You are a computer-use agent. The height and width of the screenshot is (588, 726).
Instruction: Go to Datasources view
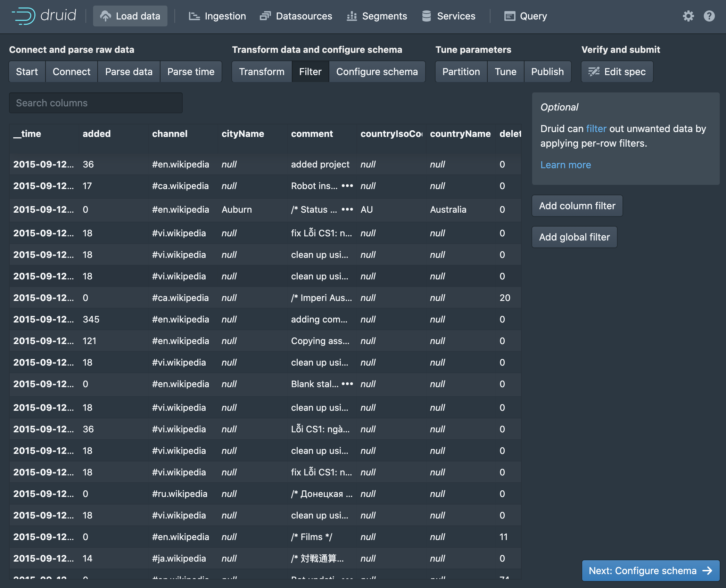click(x=296, y=16)
